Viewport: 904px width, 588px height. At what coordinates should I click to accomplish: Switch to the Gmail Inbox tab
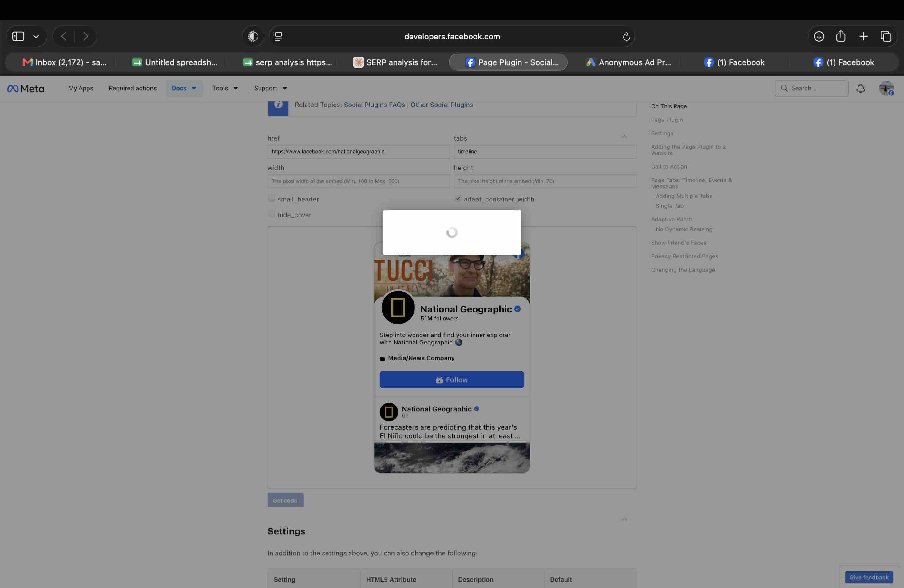coord(65,62)
